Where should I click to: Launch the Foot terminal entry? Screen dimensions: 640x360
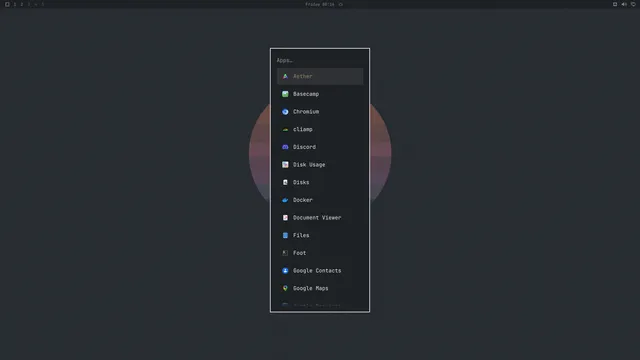320,253
